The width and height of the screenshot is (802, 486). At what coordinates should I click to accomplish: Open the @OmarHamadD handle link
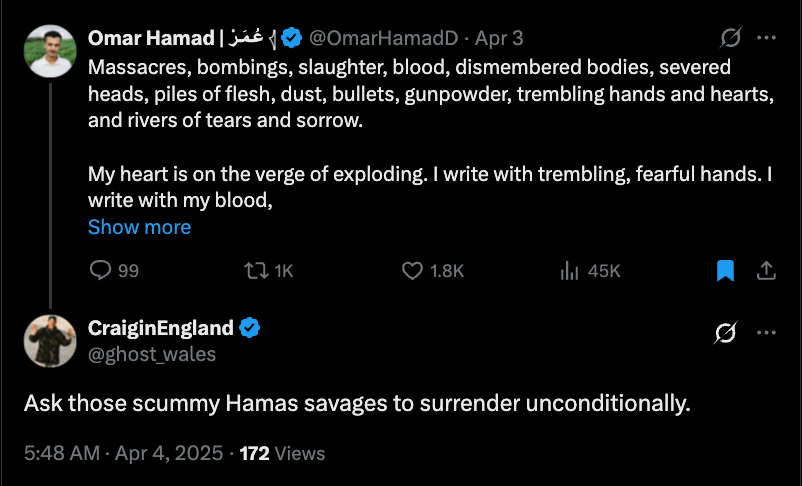tap(384, 39)
